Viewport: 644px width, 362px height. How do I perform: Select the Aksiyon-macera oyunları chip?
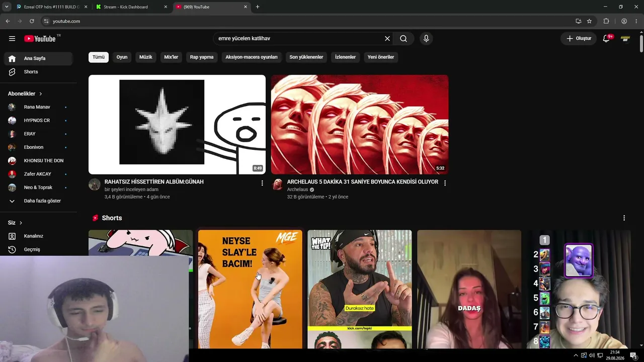[252, 57]
